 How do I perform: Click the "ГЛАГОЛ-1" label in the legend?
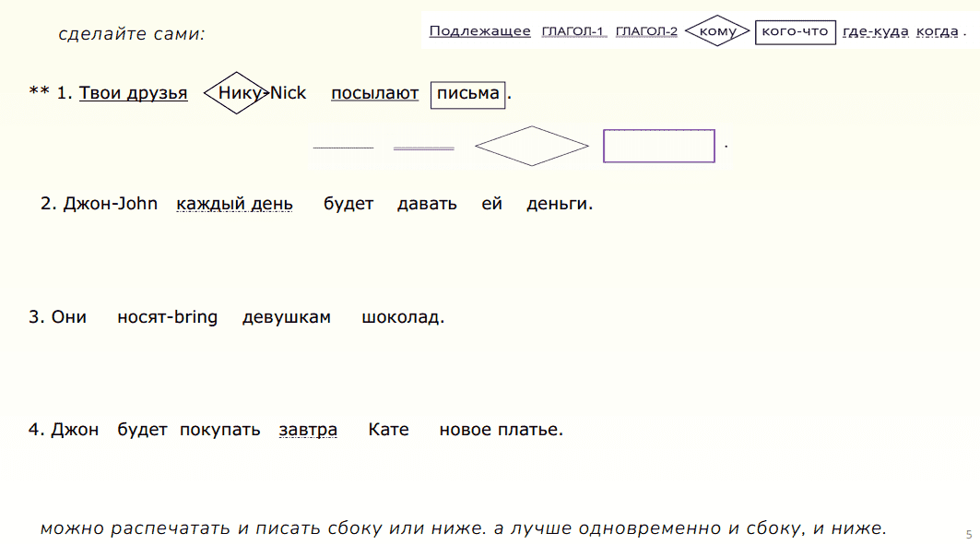click(573, 32)
